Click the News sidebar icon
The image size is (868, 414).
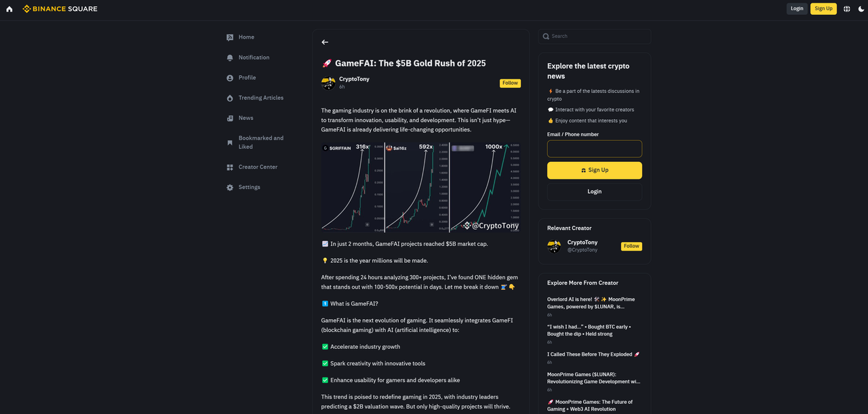pyautogui.click(x=230, y=119)
